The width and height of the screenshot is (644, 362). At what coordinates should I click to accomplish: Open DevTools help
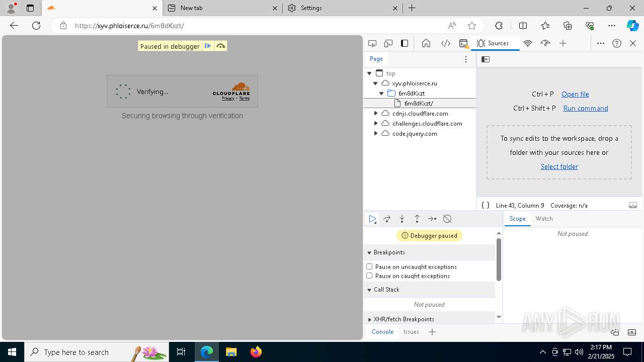[617, 43]
